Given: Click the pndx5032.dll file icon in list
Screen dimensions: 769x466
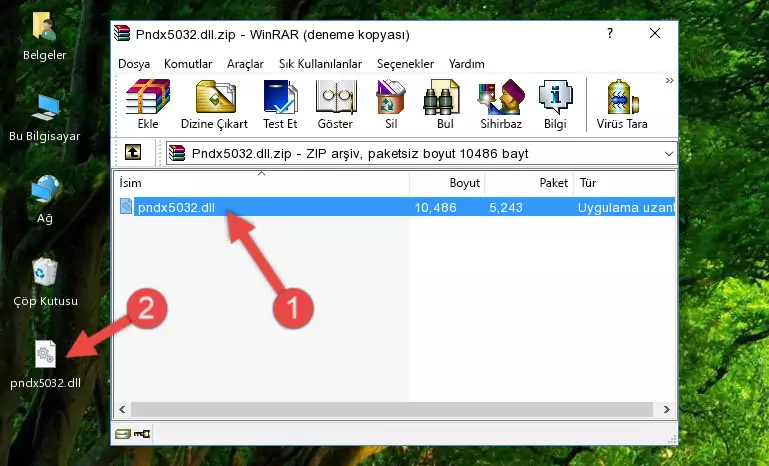Looking at the screenshot, I should [126, 207].
